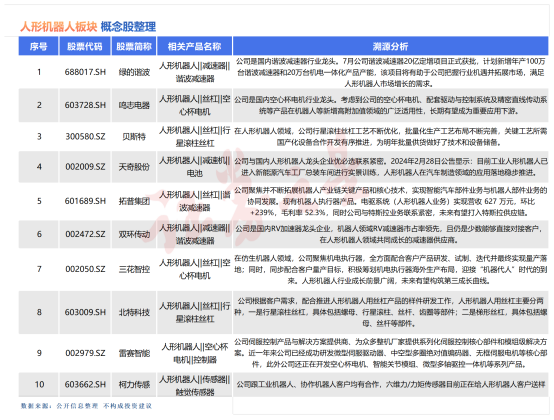Click analysis text for 绿的谐波 row
Screen dimensions: 554x420
(390, 72)
